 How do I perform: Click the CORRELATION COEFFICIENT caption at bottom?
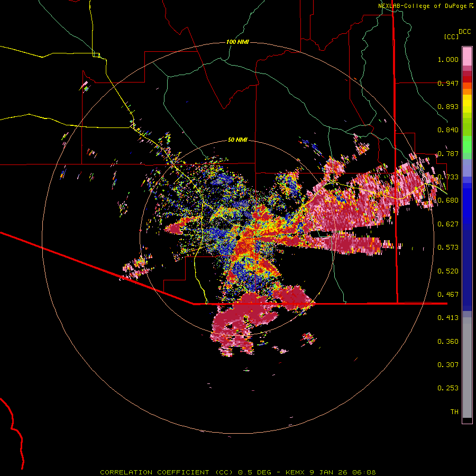pyautogui.click(x=238, y=472)
